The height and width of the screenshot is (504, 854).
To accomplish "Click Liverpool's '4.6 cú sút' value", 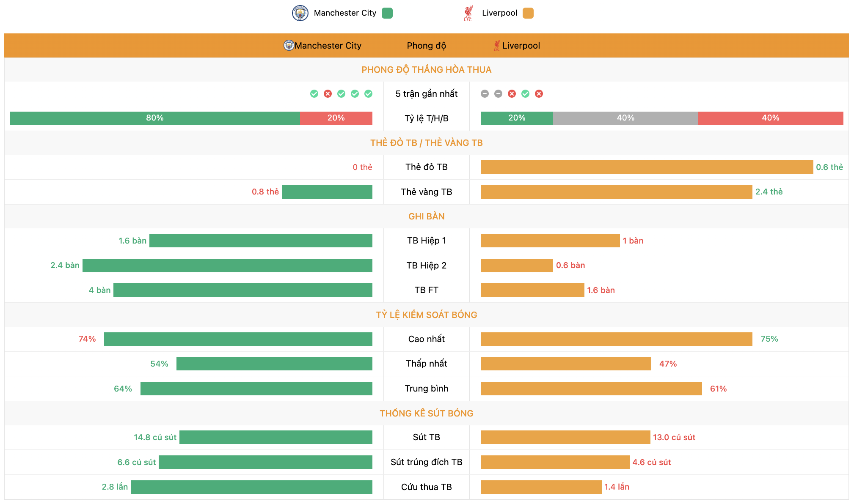I will tap(652, 462).
